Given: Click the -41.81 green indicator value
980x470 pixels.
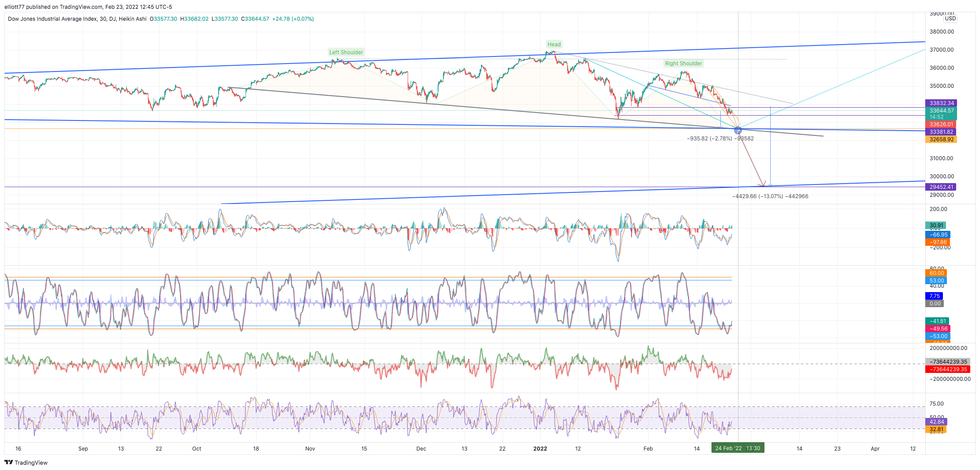Looking at the screenshot, I should point(938,321).
